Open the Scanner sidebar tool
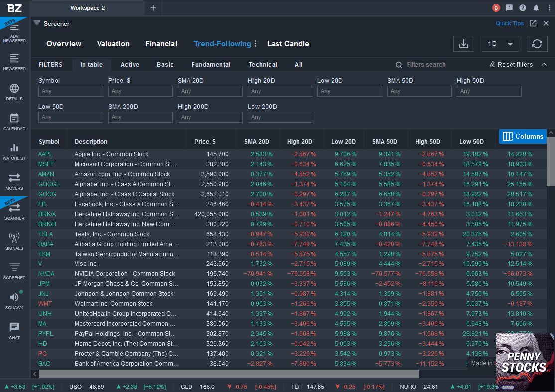This screenshot has width=555, height=392. point(14,212)
